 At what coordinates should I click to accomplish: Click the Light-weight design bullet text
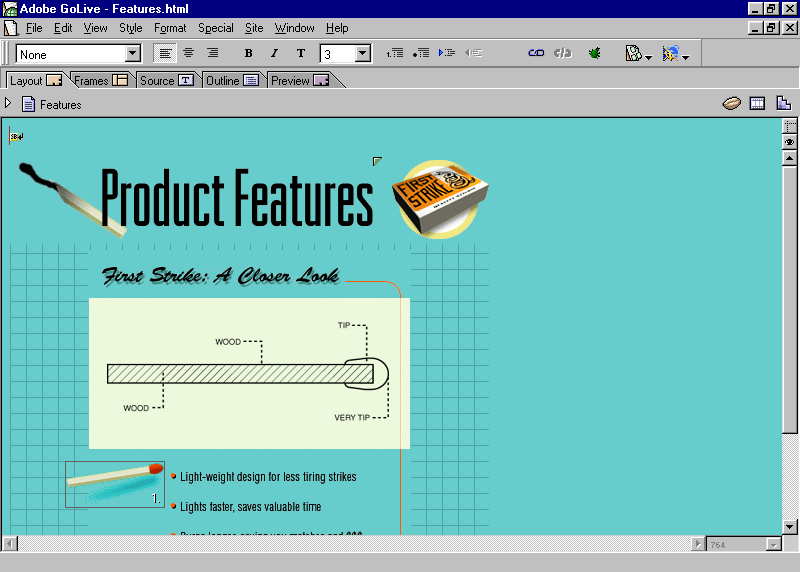pos(268,477)
